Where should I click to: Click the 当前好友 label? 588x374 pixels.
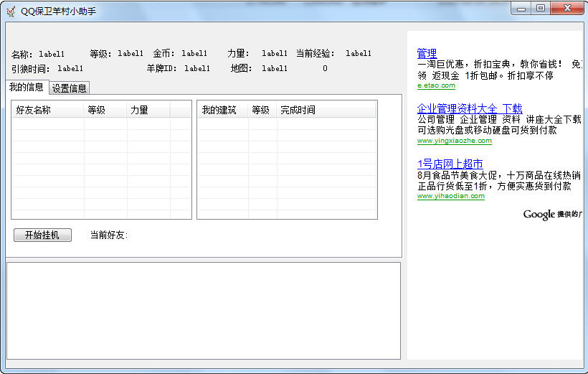(x=109, y=235)
